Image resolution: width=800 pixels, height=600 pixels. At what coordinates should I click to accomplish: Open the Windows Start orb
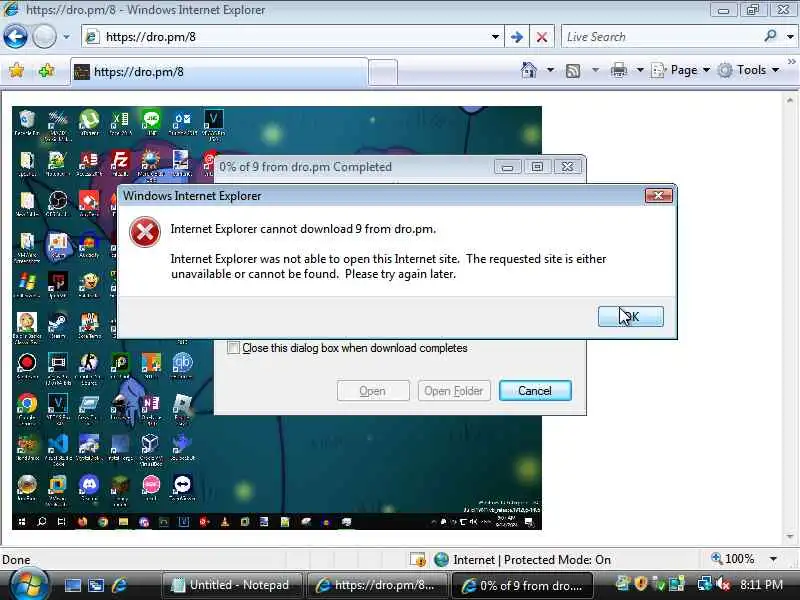point(29,585)
